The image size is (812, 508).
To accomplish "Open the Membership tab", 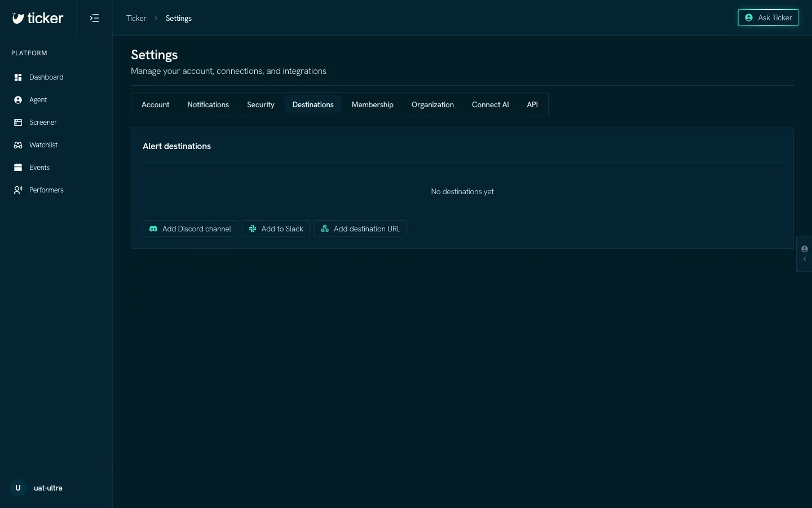I will coord(373,104).
